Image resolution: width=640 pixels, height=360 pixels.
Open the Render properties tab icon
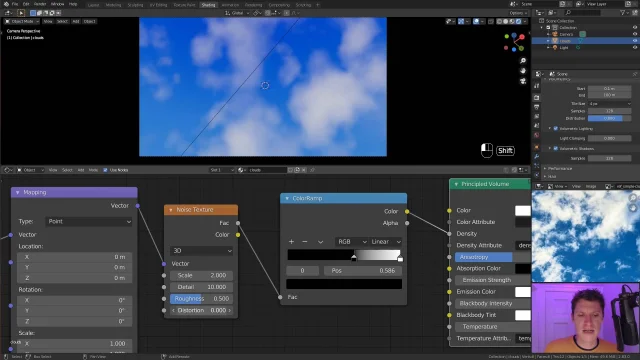(x=537, y=98)
